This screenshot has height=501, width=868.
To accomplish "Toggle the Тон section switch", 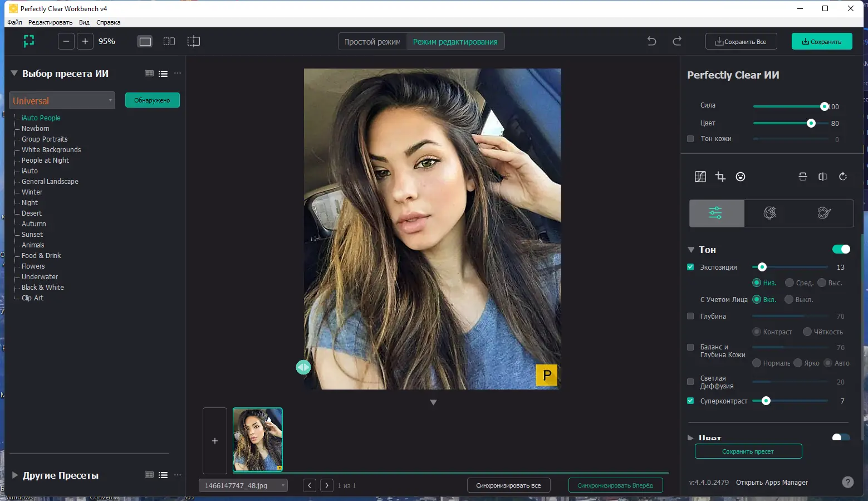I will point(841,249).
